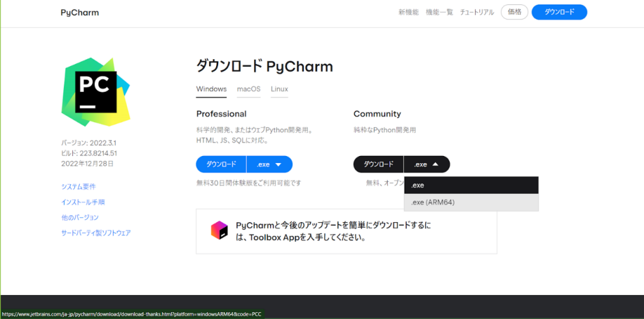644x319 pixels.
Task: Click the Professional edition heading
Action: (221, 114)
